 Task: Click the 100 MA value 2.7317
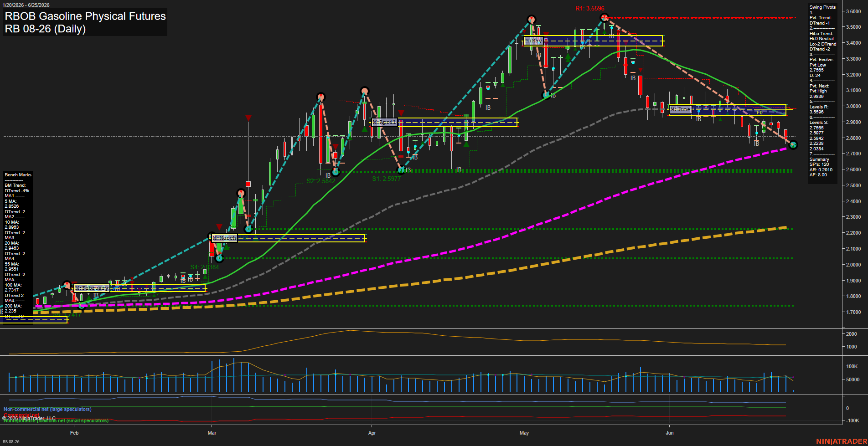click(11, 290)
